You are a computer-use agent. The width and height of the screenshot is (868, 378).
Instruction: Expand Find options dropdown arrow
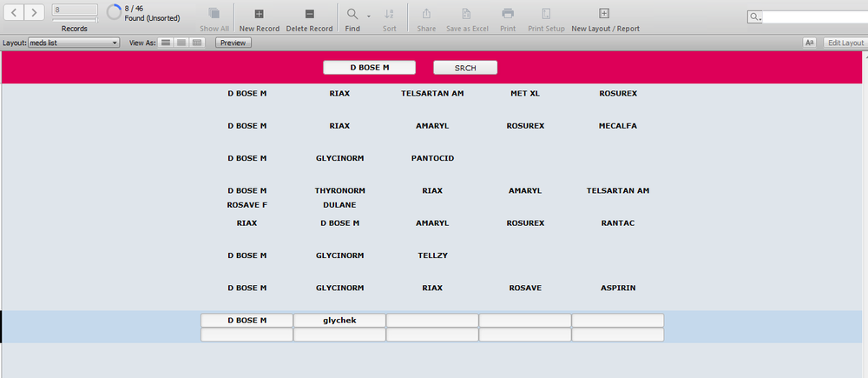369,17
